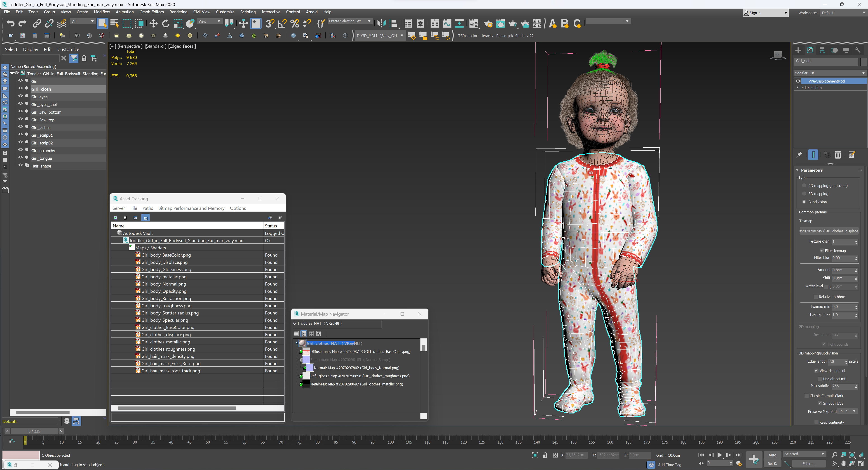Image resolution: width=868 pixels, height=470 pixels.
Task: Open Bitmap Performance and Memory menu
Action: tap(191, 208)
